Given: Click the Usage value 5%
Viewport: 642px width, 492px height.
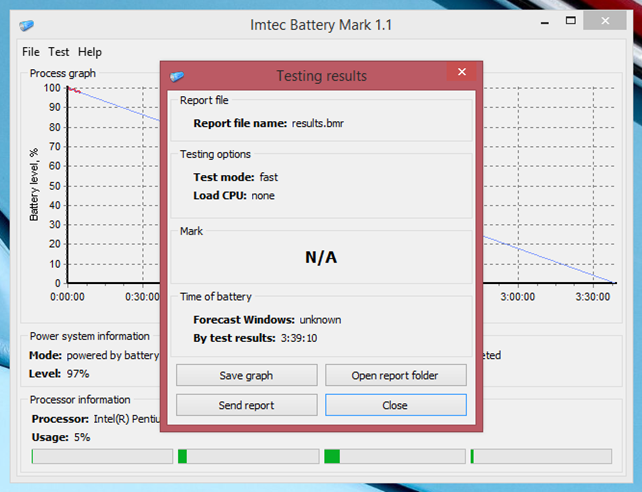Looking at the screenshot, I should click(x=82, y=437).
